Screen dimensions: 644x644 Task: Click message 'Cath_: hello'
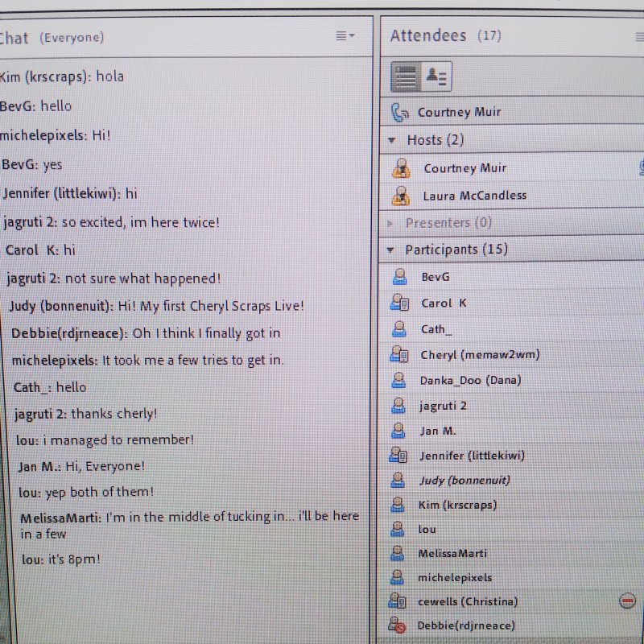tap(50, 387)
